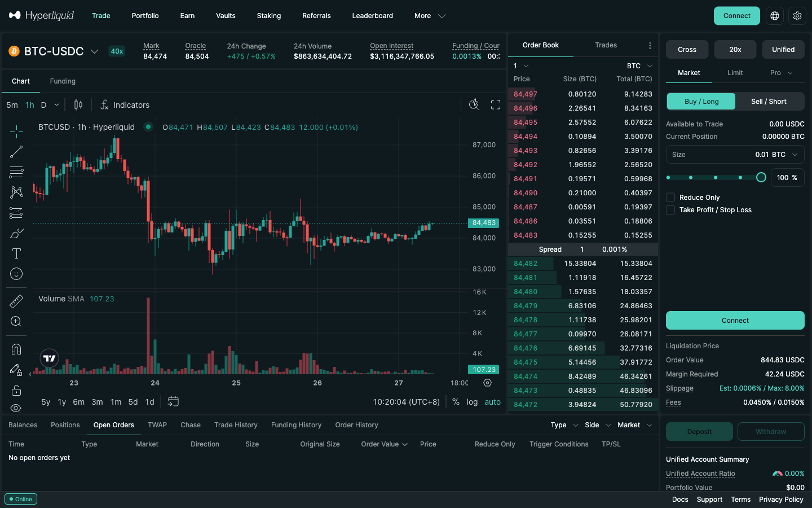Image resolution: width=812 pixels, height=508 pixels.
Task: Open the Trade History tab
Action: [236, 425]
